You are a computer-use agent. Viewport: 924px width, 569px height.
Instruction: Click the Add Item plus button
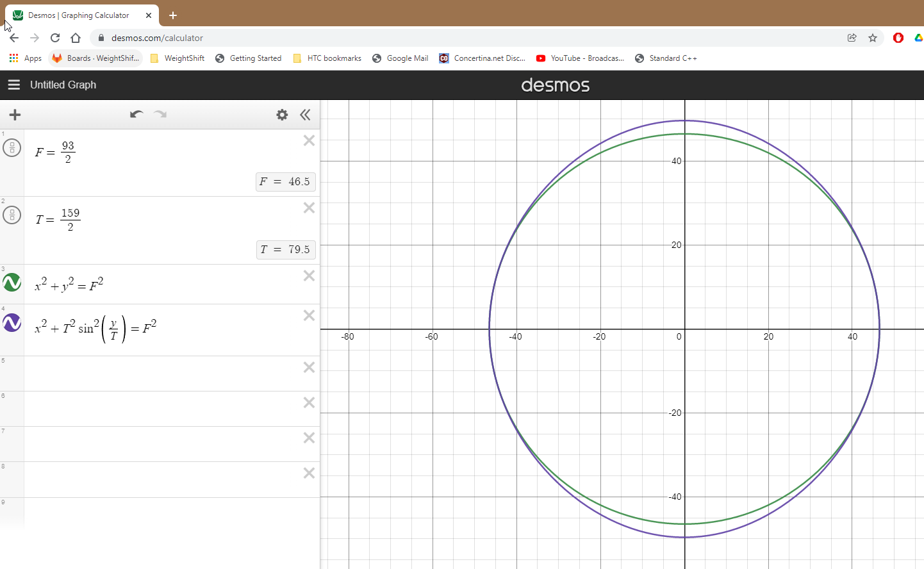[x=15, y=115]
